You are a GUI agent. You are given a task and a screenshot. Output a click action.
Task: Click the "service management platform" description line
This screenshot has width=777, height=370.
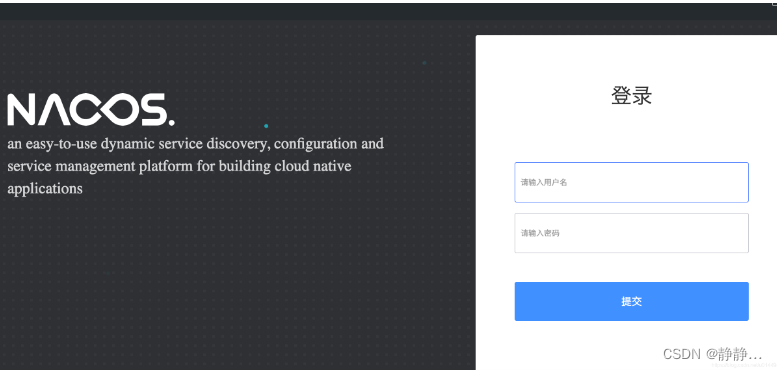(179, 166)
